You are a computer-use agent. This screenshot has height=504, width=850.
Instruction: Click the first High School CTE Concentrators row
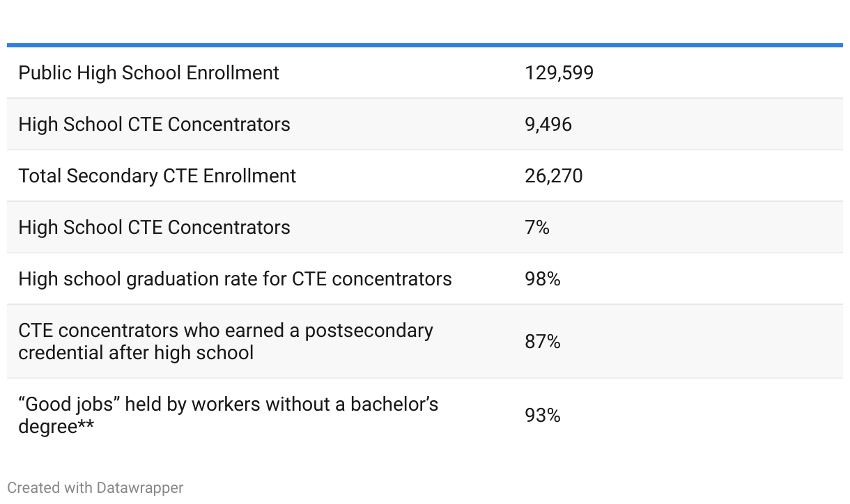click(x=425, y=125)
